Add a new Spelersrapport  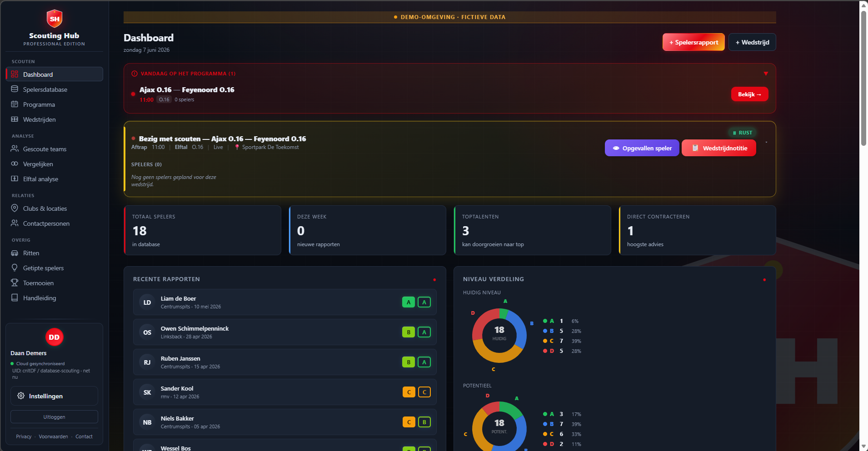pos(693,42)
